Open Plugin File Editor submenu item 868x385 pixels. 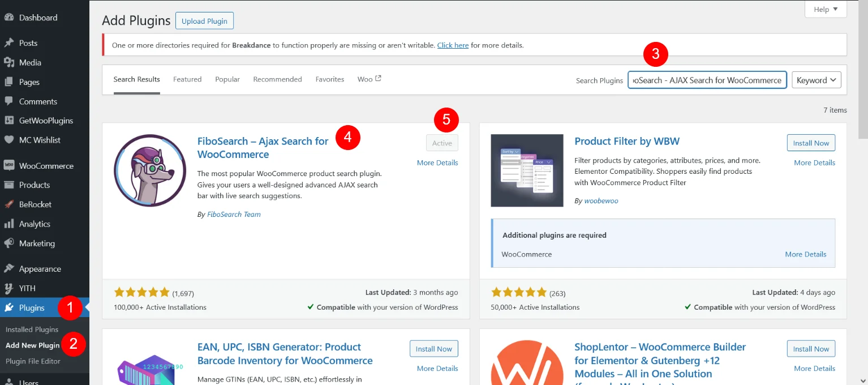[x=33, y=361]
